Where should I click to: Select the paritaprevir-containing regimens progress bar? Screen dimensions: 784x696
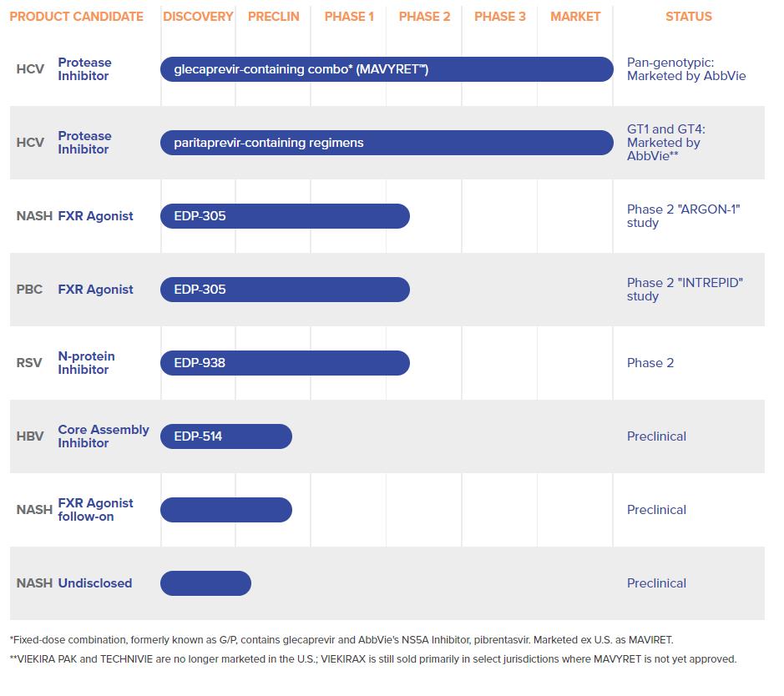(x=387, y=143)
